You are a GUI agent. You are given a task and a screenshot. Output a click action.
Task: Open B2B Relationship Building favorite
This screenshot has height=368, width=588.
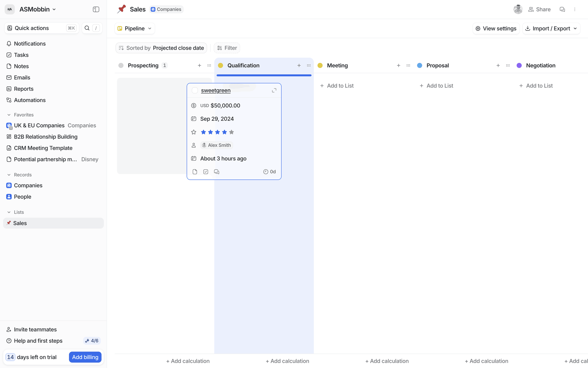pyautogui.click(x=53, y=137)
